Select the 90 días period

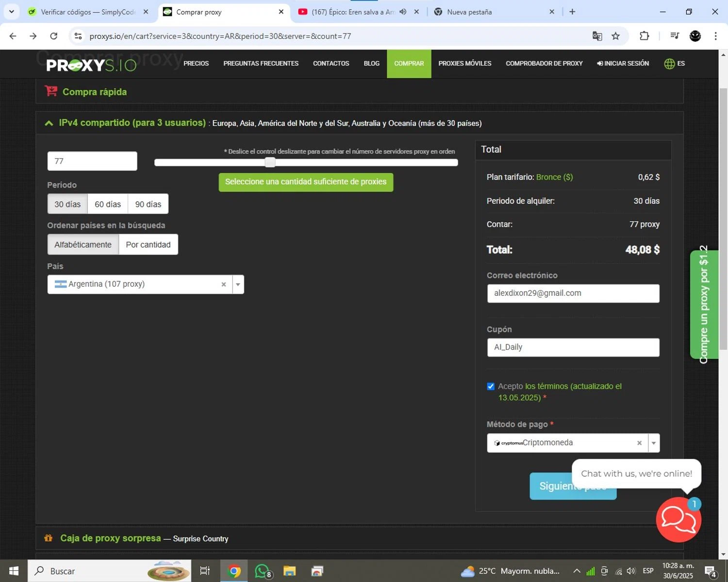pos(148,204)
